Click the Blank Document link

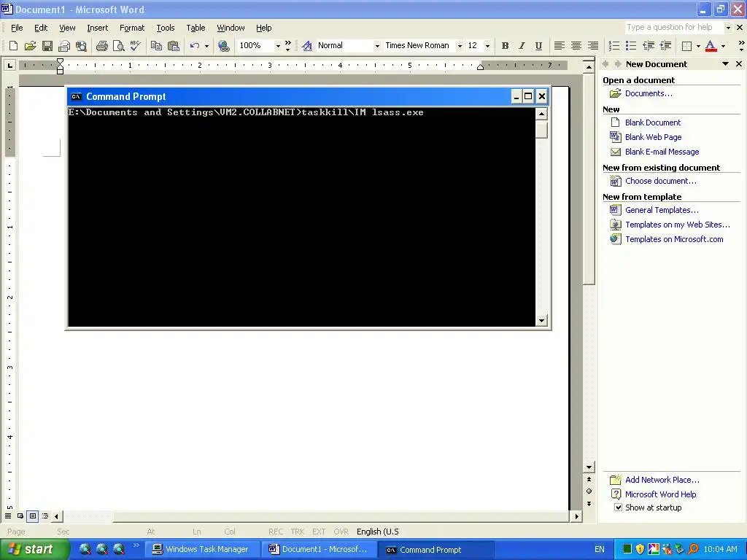tap(653, 122)
